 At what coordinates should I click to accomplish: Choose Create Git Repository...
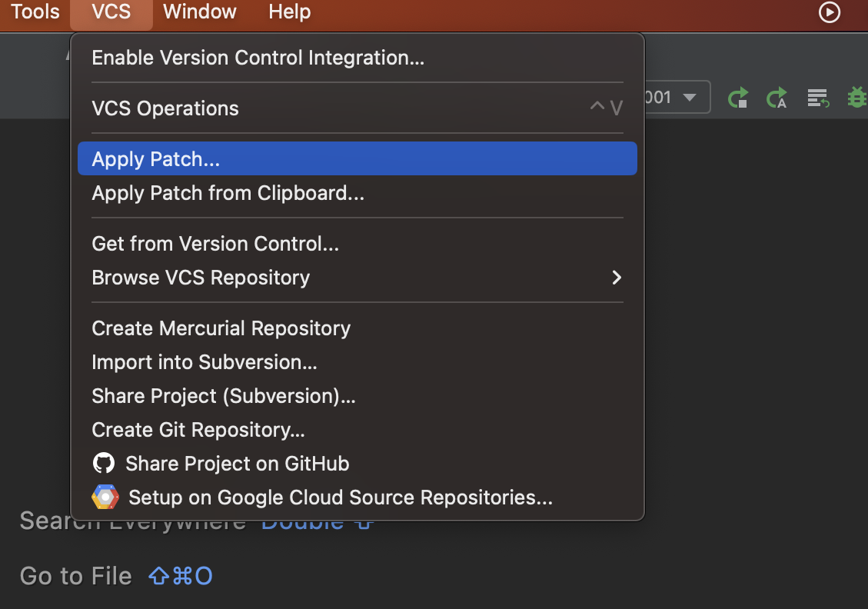click(198, 430)
